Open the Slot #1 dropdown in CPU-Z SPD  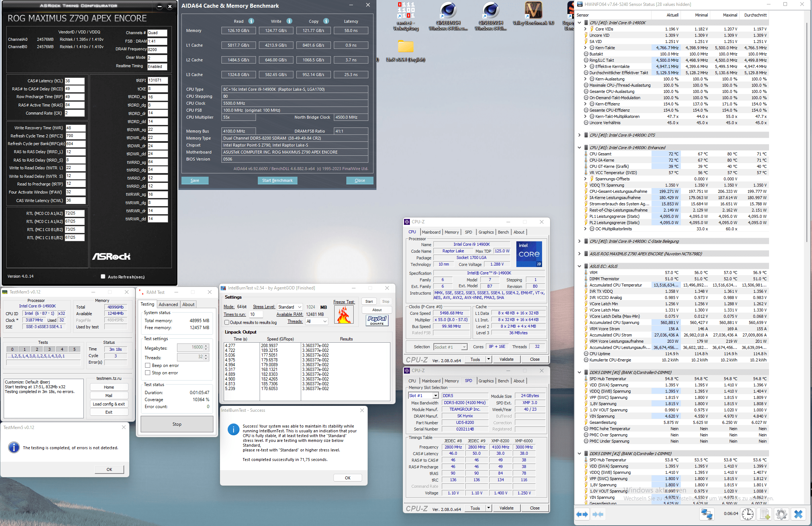(423, 396)
